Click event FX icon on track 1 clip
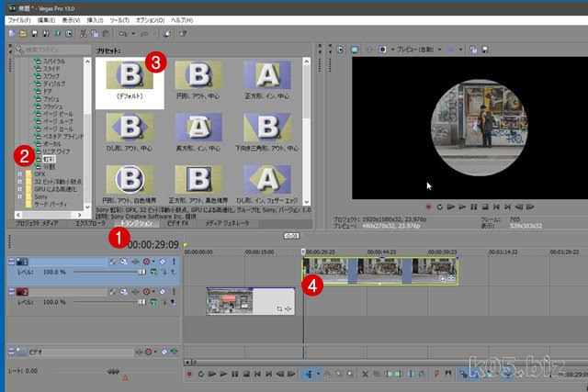 [451, 278]
